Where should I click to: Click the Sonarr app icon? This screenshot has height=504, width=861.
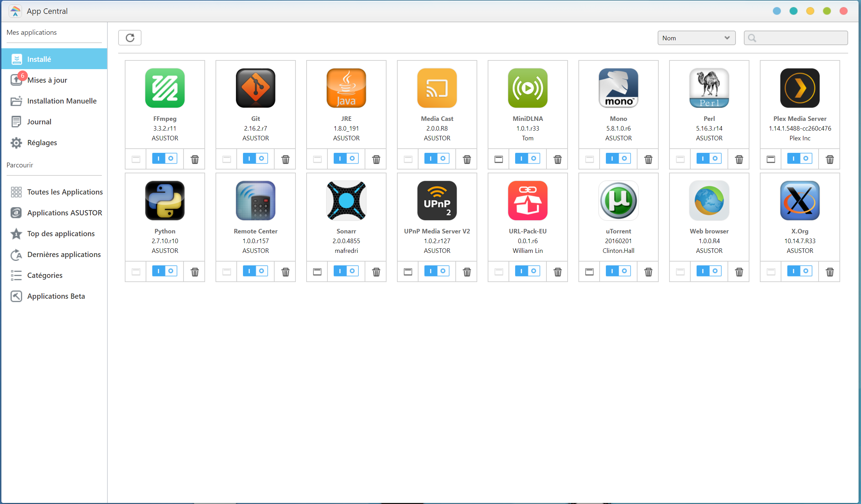click(346, 200)
